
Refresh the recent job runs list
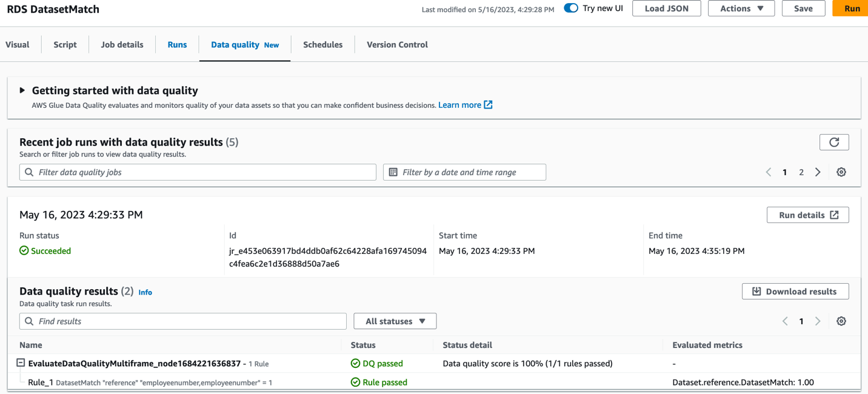834,142
